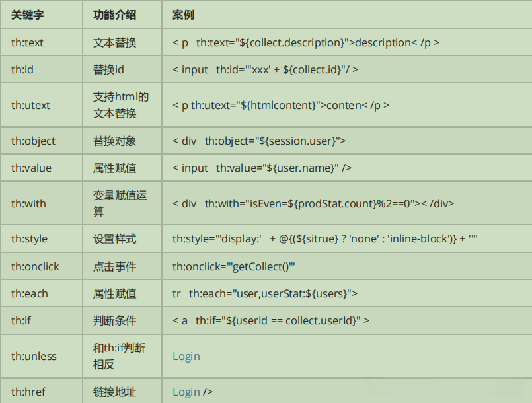Select the th:style keyword cell
532x403 pixels.
coord(29,238)
